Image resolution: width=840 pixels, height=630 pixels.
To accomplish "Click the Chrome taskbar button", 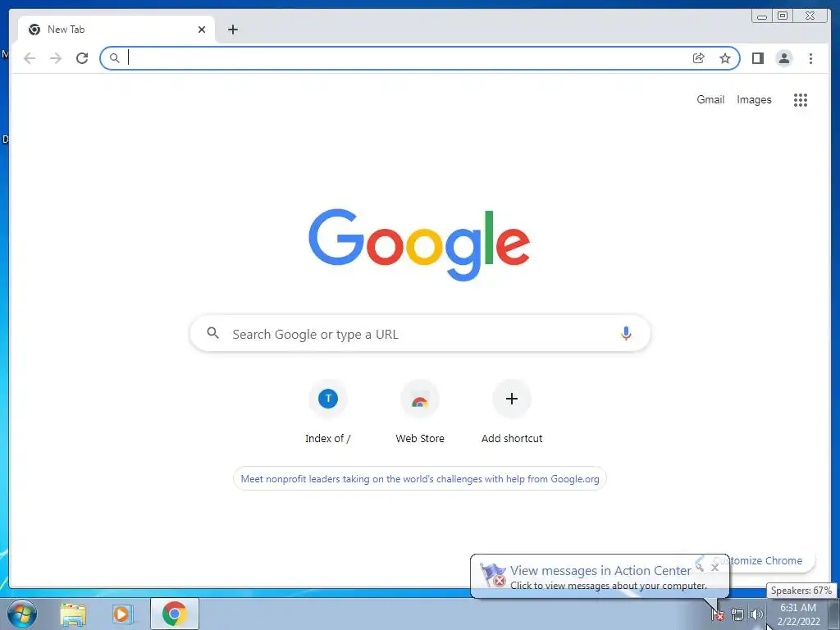I will pyautogui.click(x=175, y=614).
